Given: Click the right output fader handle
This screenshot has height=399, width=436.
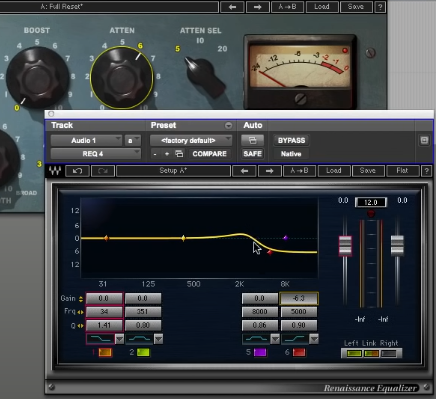Looking at the screenshot, I should [x=397, y=245].
